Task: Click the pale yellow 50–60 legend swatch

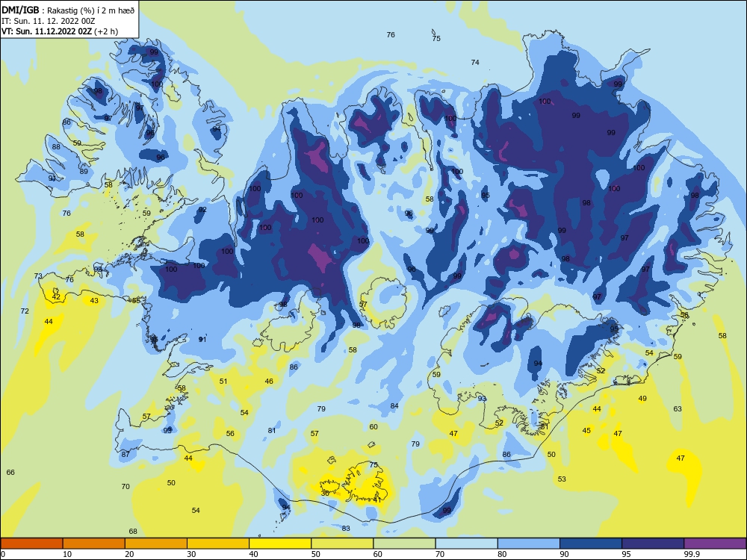Action: pos(342,544)
